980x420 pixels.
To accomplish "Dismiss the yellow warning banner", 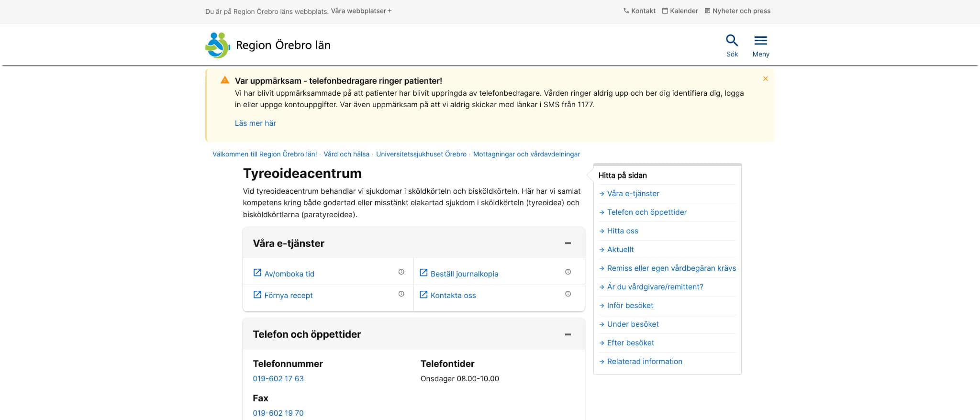I will (x=765, y=78).
